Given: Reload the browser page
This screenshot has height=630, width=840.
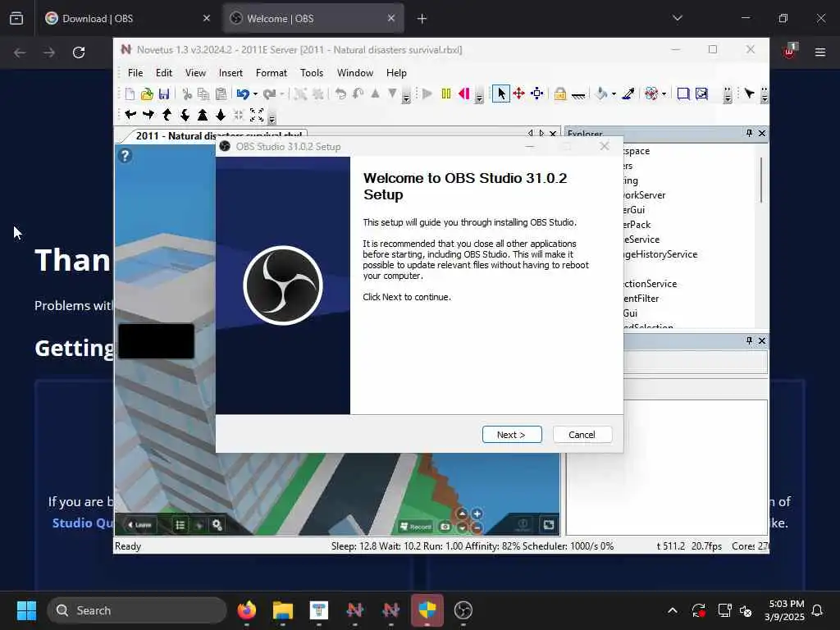Looking at the screenshot, I should pos(79,52).
